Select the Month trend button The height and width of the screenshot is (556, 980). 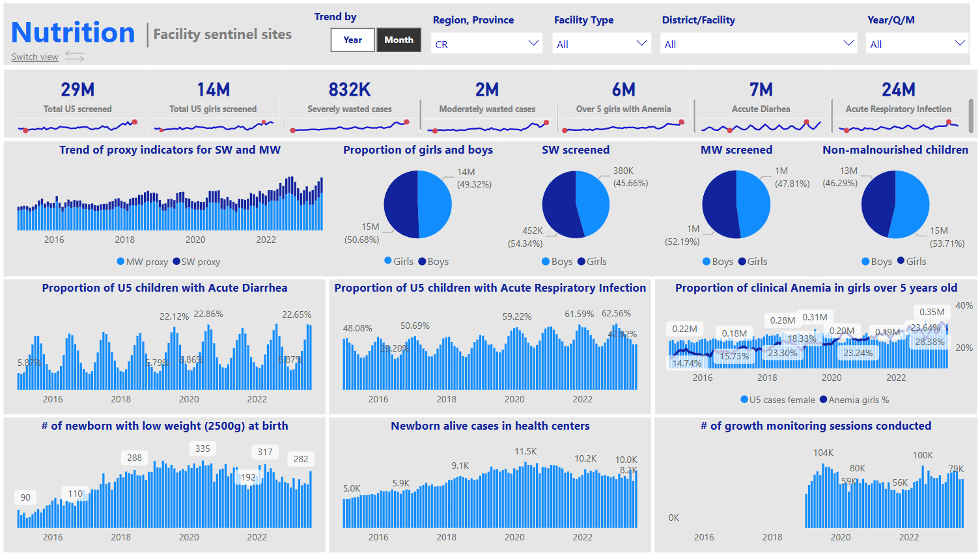click(399, 40)
